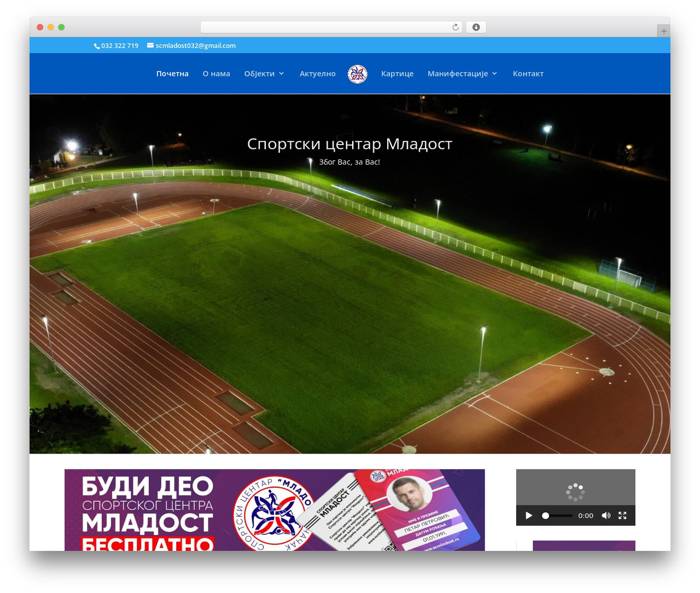Expand the Манифестације dropdown chevron

(x=494, y=73)
